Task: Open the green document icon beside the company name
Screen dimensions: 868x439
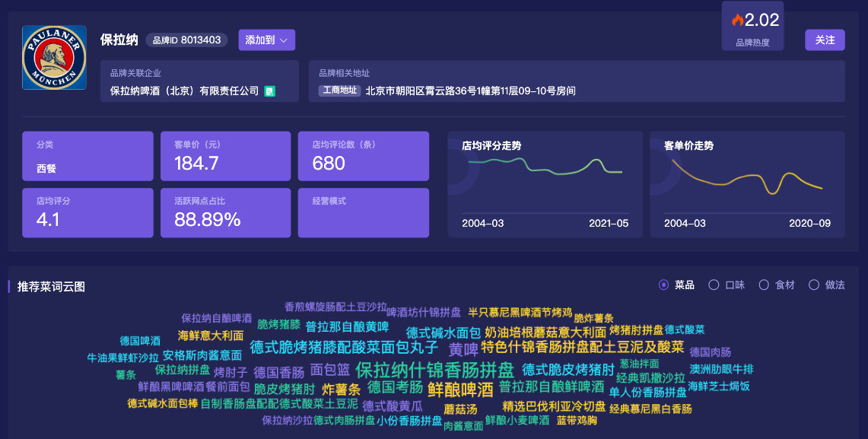Action: click(269, 91)
